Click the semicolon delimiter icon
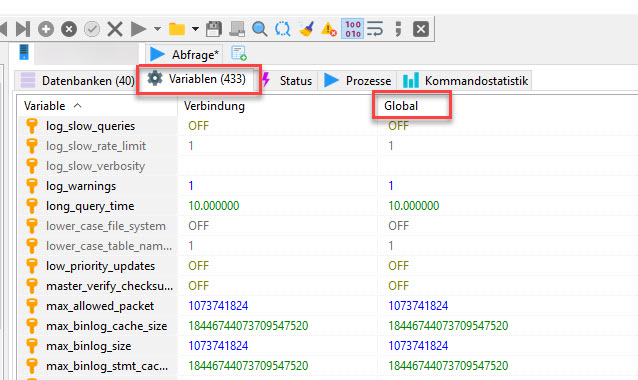Viewport: 638px width, 380px height. tap(398, 29)
